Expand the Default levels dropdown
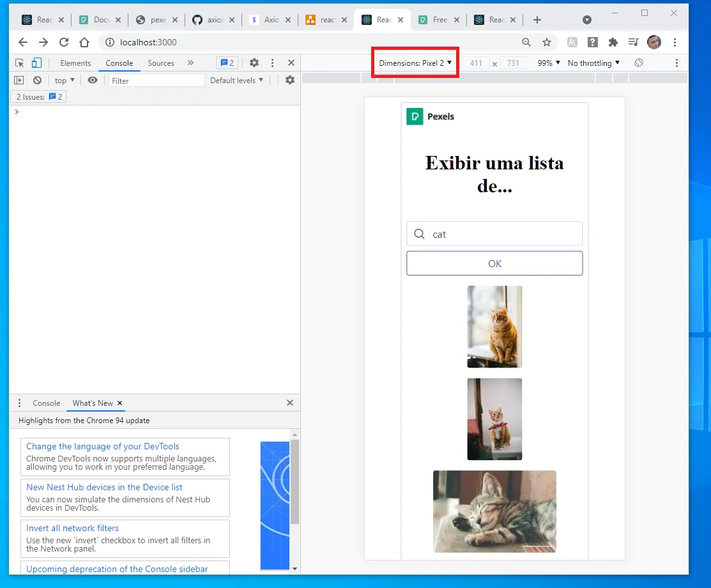 tap(236, 81)
